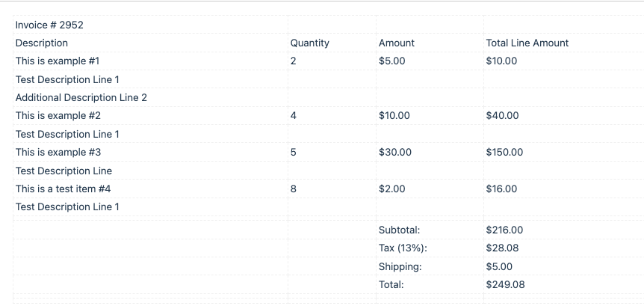Select the Total Line Amount header

pos(563,43)
